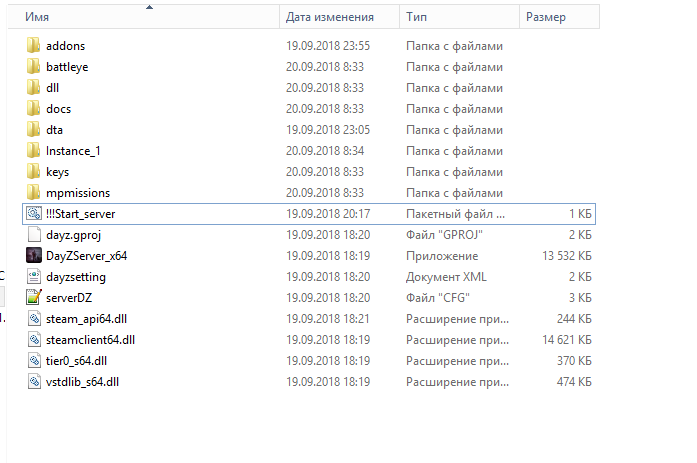Click the vstdlib_s64.dll file icon
This screenshot has height=463, width=697.
34,382
